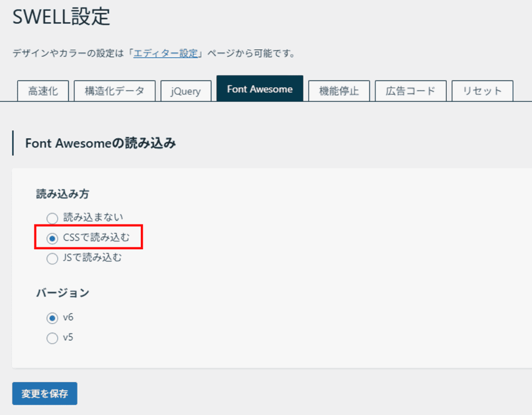
Task: Go to the 機能停止 tab
Action: point(339,91)
